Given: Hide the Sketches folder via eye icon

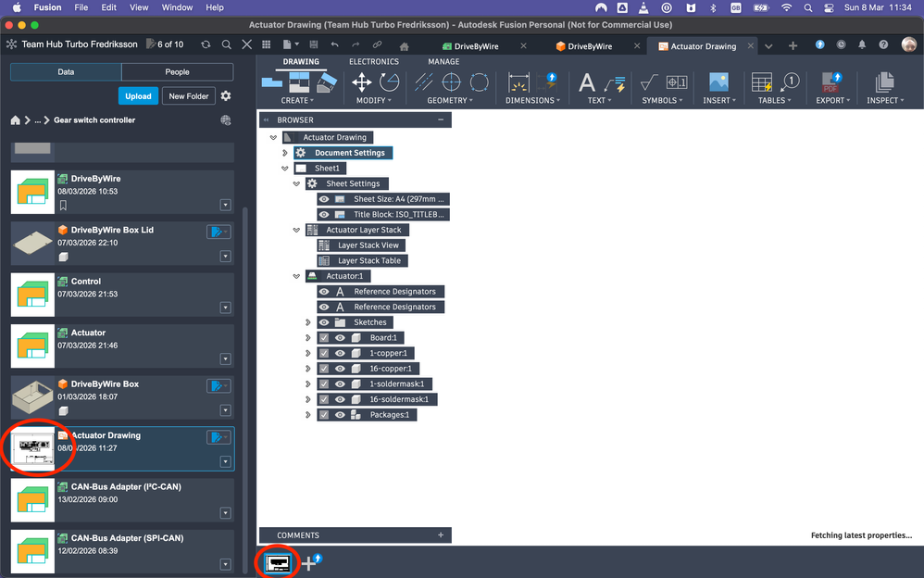Looking at the screenshot, I should point(324,322).
